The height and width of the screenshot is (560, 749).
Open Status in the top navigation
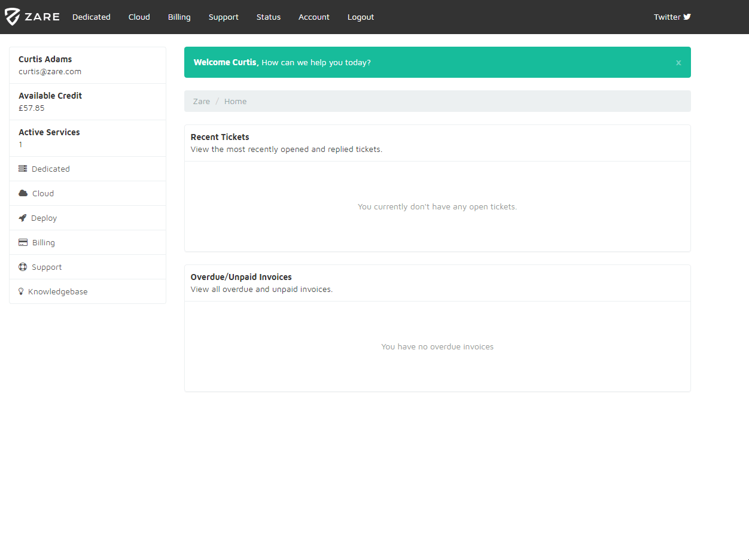pyautogui.click(x=269, y=17)
